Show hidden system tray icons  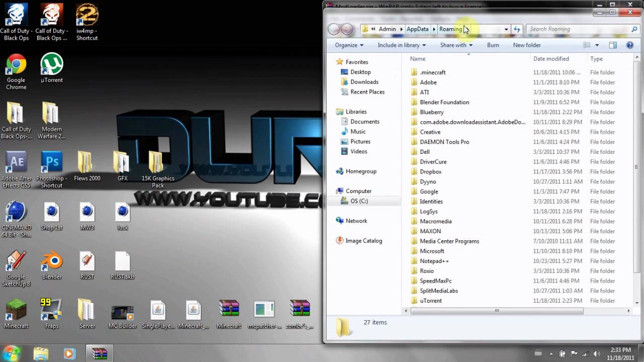pos(551,353)
